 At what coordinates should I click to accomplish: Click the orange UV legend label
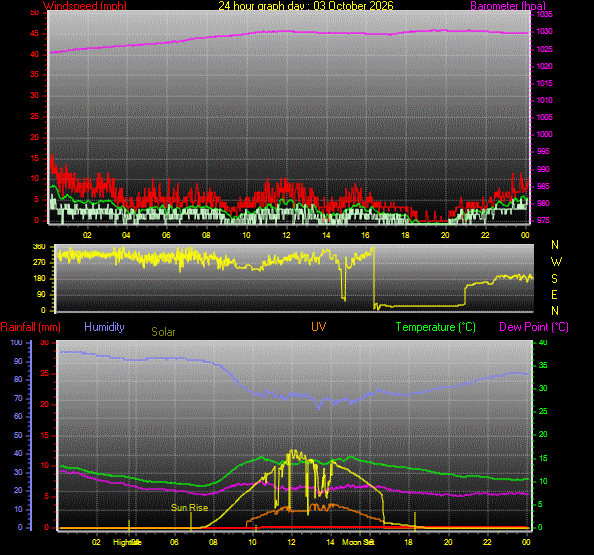pos(318,327)
